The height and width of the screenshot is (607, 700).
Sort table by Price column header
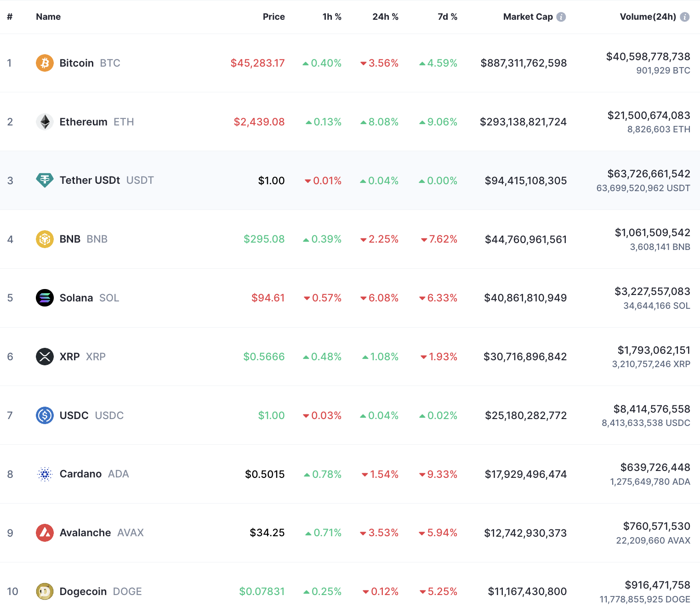[274, 17]
